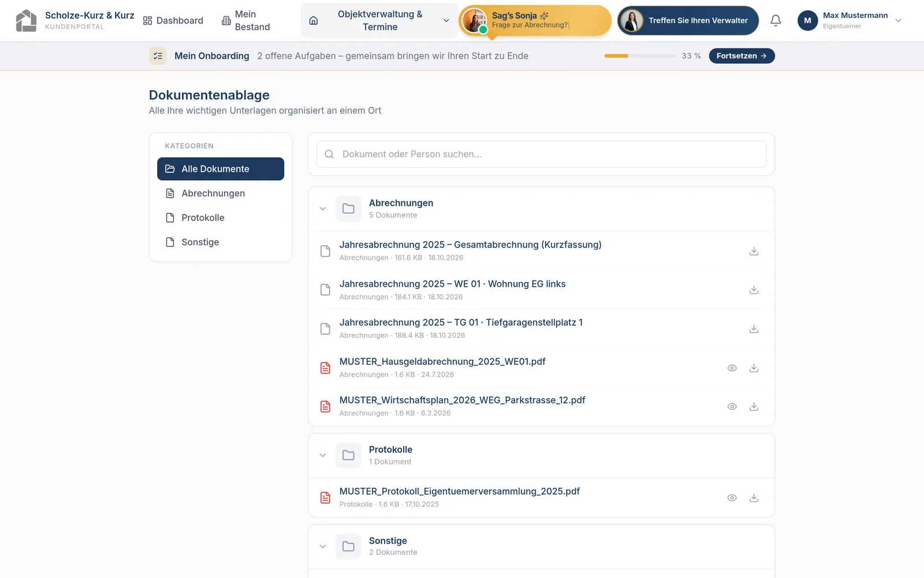Viewport: 924px width, 578px height.
Task: Open Jahresabrechnung 2025 – TG 01 · Tiefgaragenstellplatz 1
Action: click(461, 323)
